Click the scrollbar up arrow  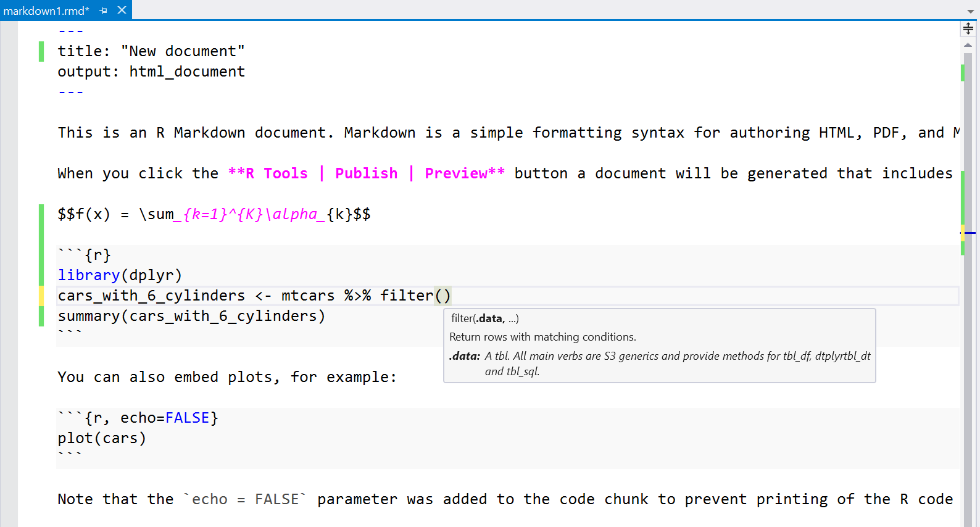pyautogui.click(x=968, y=45)
